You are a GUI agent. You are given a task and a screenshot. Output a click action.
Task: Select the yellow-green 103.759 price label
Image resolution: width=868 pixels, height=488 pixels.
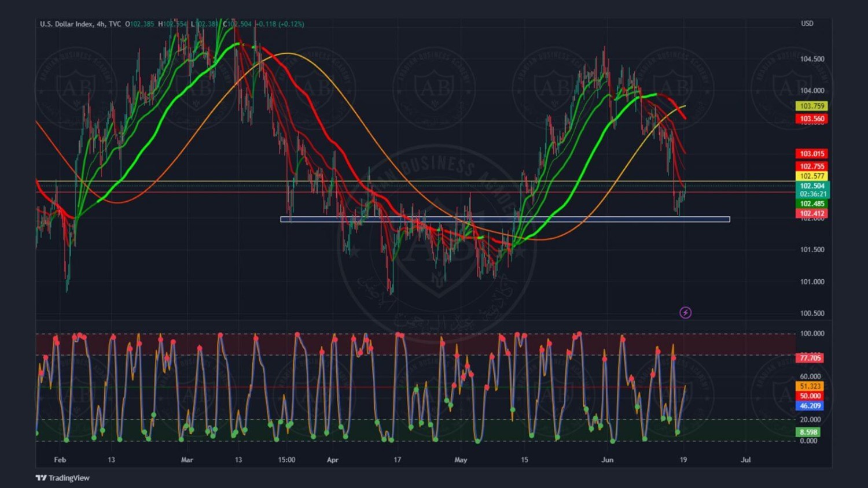812,106
